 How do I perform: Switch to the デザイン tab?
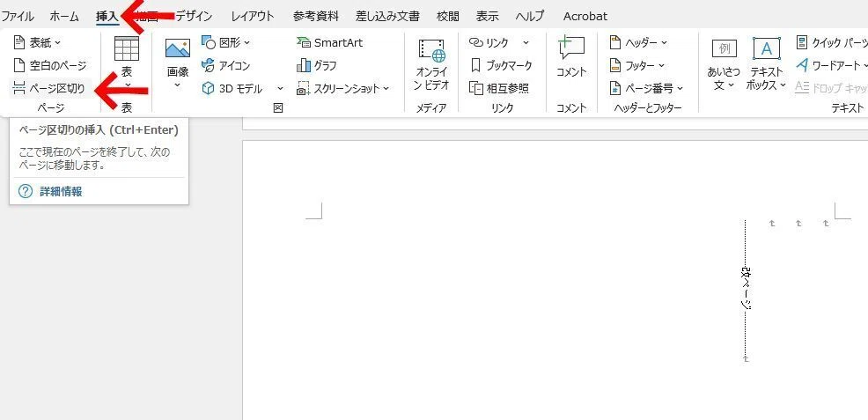click(x=194, y=16)
